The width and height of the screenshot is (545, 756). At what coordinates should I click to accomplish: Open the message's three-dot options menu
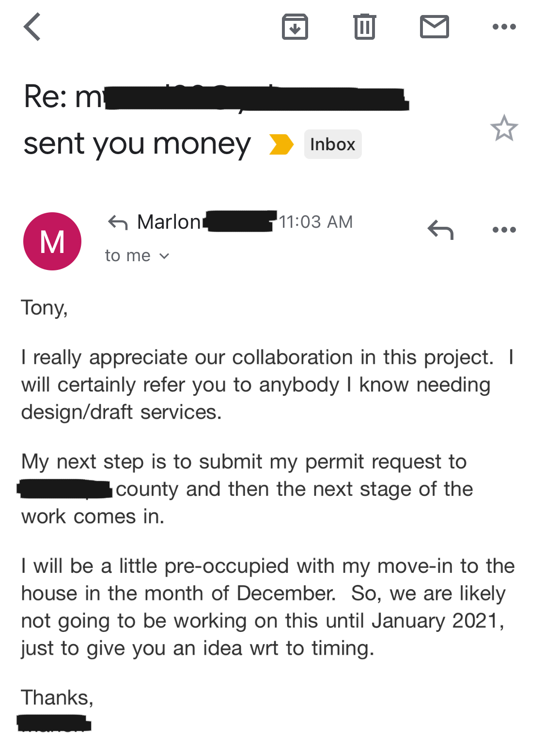pyautogui.click(x=504, y=230)
